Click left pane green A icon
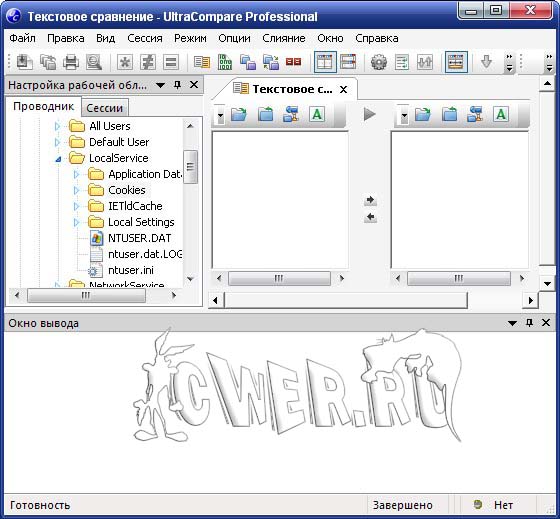This screenshot has width=560, height=519. [x=317, y=115]
